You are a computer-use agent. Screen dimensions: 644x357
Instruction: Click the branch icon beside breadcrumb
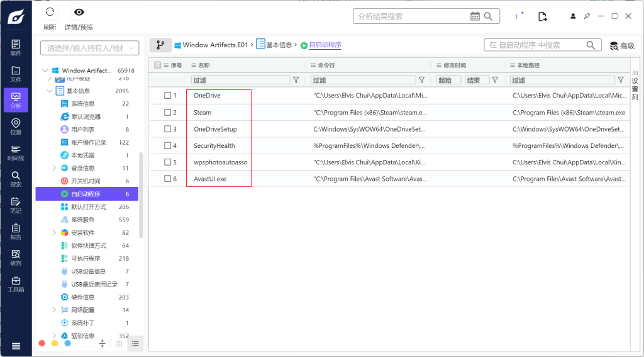160,45
